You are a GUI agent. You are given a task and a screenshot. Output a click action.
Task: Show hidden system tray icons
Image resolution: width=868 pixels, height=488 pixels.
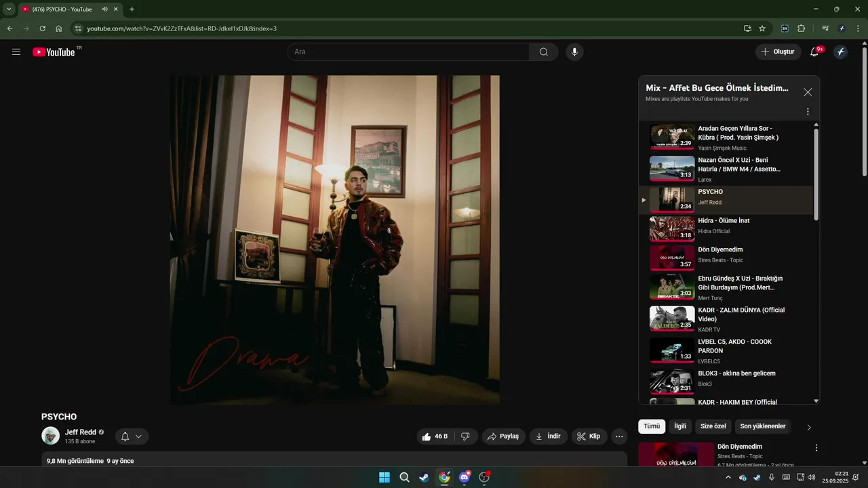[x=728, y=477]
